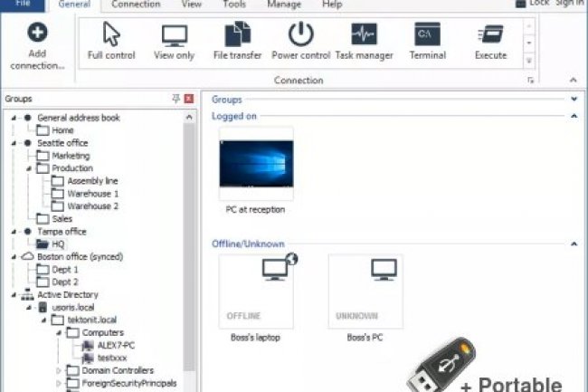Select the Execute connection mode

(490, 41)
